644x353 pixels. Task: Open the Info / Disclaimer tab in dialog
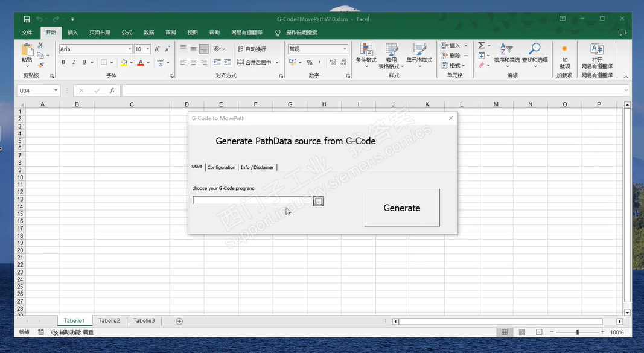coord(257,167)
